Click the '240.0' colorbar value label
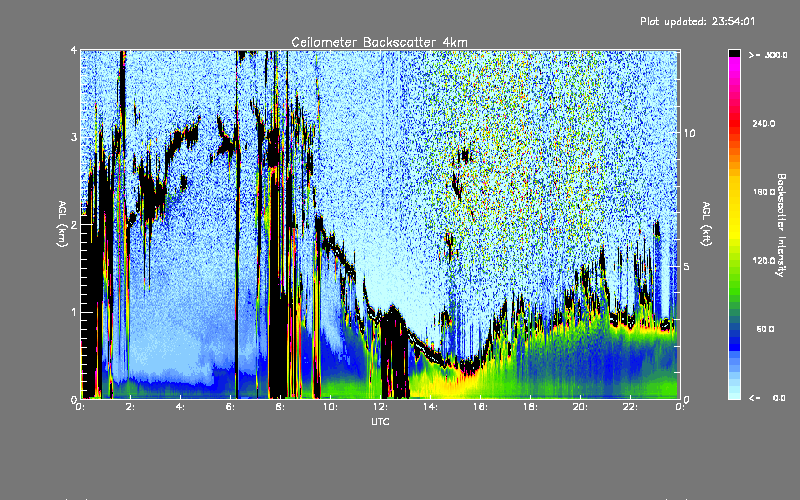Image resolution: width=800 pixels, height=500 pixels. coord(764,123)
